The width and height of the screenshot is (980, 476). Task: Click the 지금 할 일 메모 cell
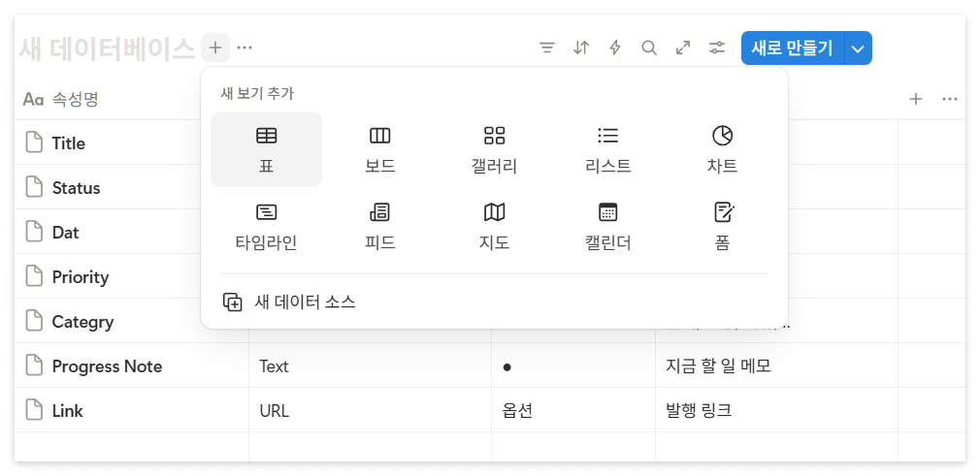(776, 365)
